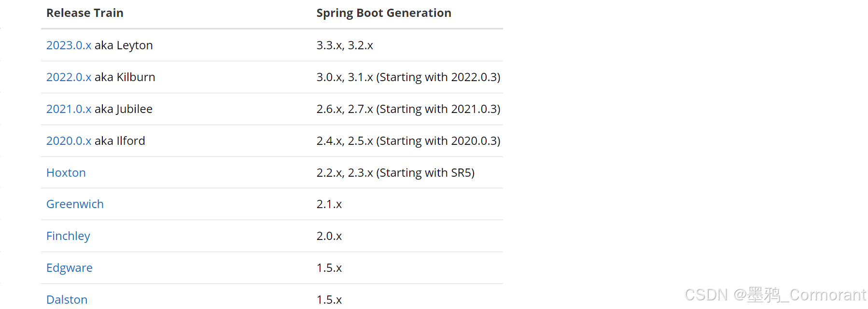
Task: Click the Dalston link
Action: 67,299
